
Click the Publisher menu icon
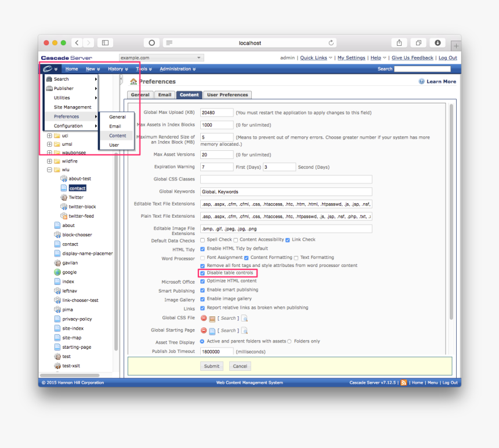pos(49,88)
